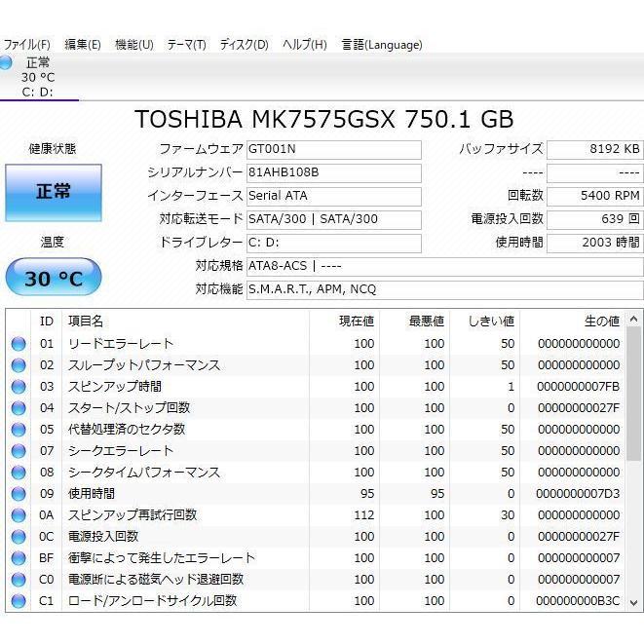Click the scrollbar up arrow in attribute list
Screen dimensions: 644x644
pyautogui.click(x=633, y=320)
